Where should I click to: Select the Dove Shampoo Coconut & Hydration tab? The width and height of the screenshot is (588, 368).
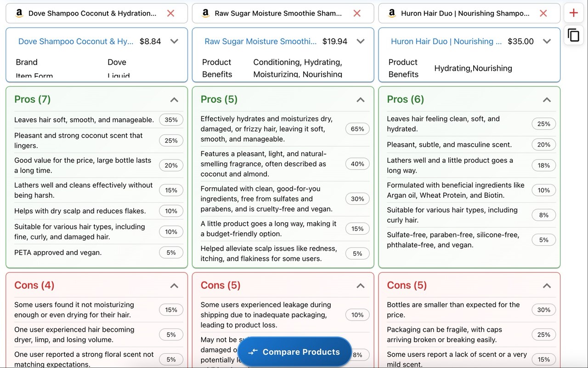pos(92,13)
